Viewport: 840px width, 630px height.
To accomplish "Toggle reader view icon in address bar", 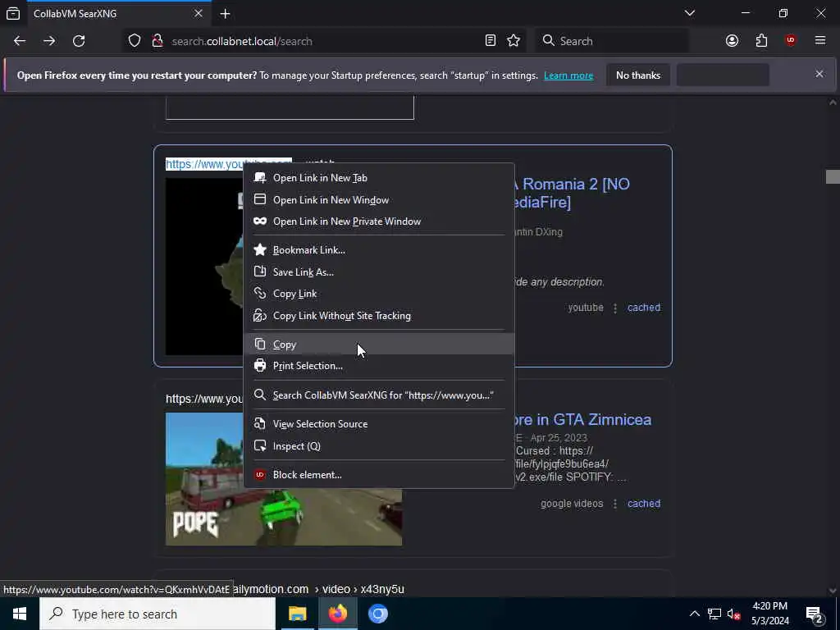I will click(x=491, y=41).
